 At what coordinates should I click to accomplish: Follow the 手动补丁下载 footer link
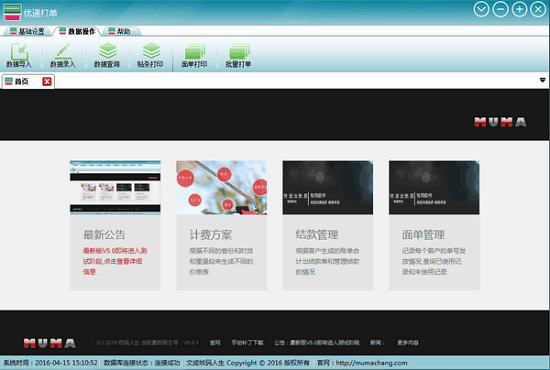(x=247, y=343)
